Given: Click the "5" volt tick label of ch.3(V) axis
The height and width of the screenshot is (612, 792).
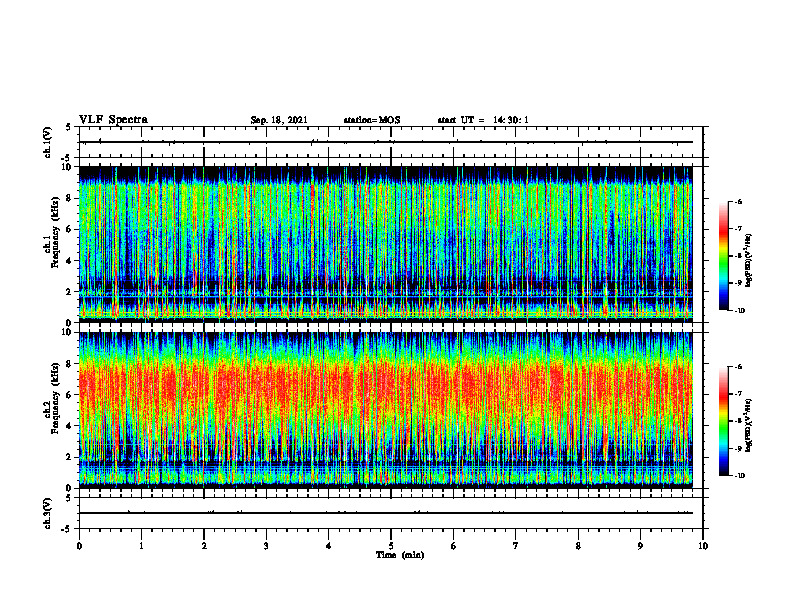Looking at the screenshot, I should 68,498.
